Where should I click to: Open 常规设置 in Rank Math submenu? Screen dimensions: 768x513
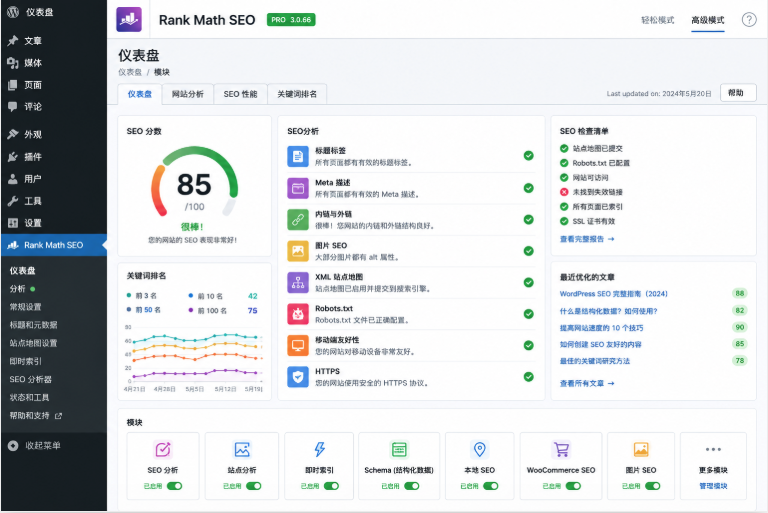click(x=25, y=307)
